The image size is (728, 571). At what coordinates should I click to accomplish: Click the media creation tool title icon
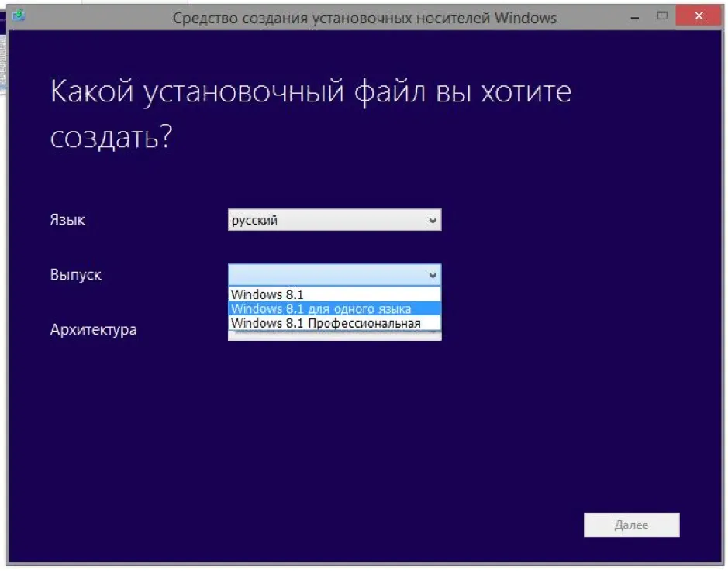19,15
